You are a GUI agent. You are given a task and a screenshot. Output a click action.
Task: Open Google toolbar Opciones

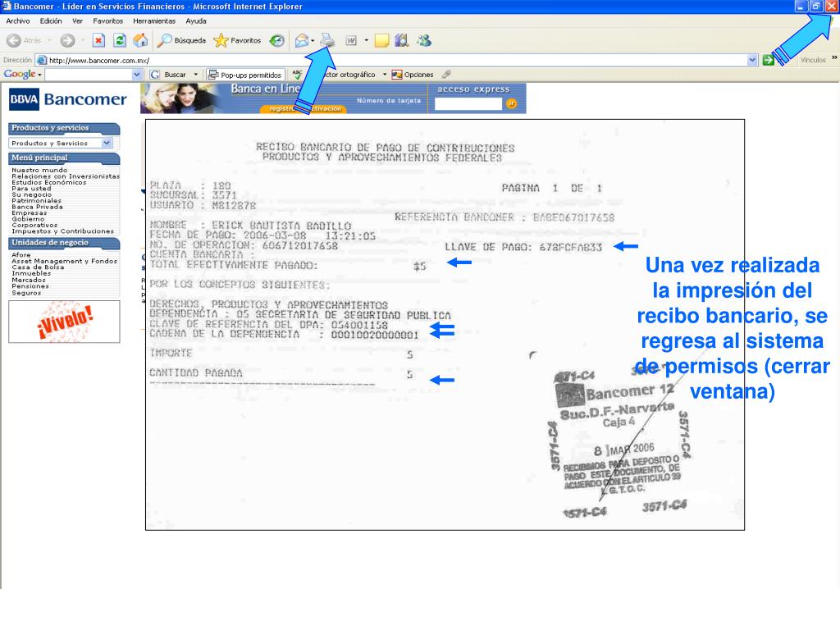[x=413, y=75]
